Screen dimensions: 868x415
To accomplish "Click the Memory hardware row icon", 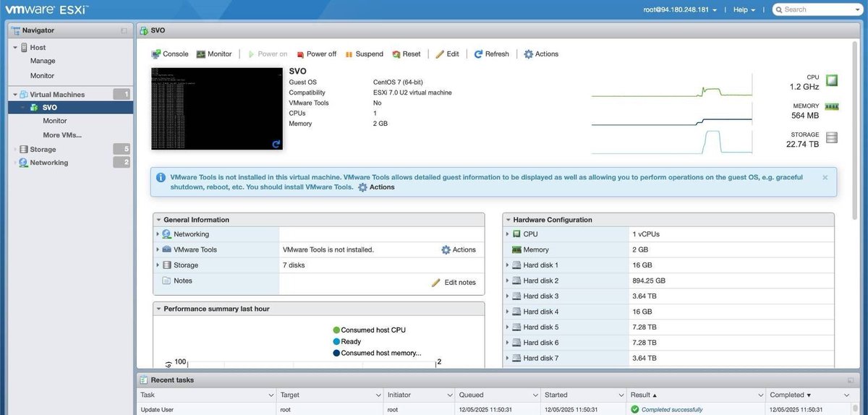I will point(516,250).
